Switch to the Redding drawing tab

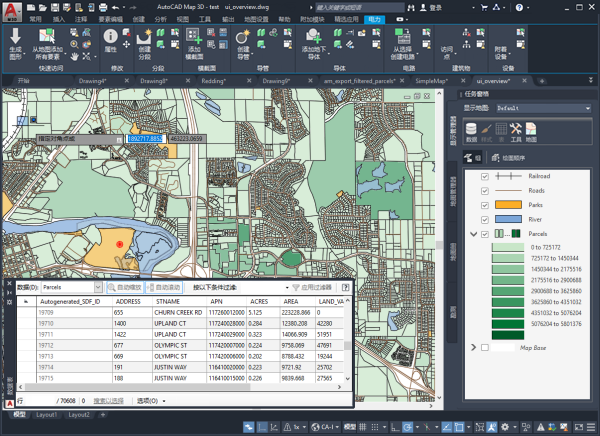click(212, 79)
